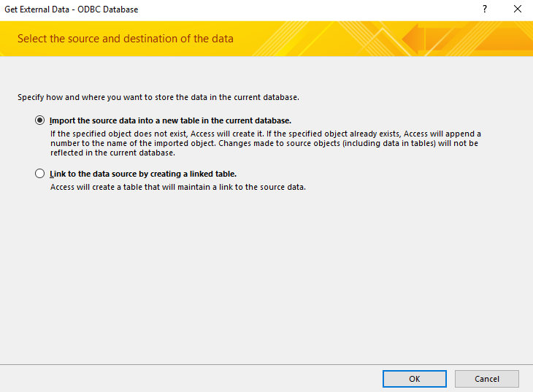533x392 pixels.
Task: Click the import option description paragraph
Action: (x=264, y=144)
